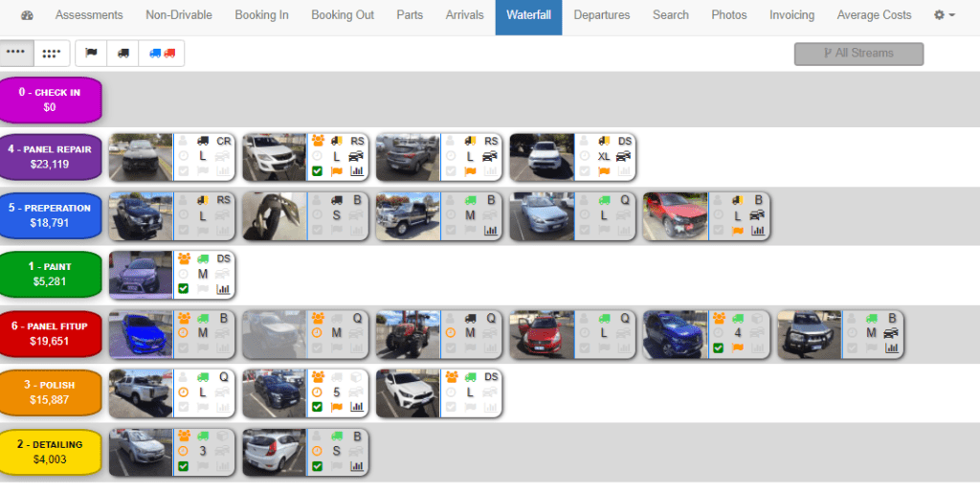Toggle the black truck filter button
Viewport: 980px width, 493px height.
tap(123, 53)
